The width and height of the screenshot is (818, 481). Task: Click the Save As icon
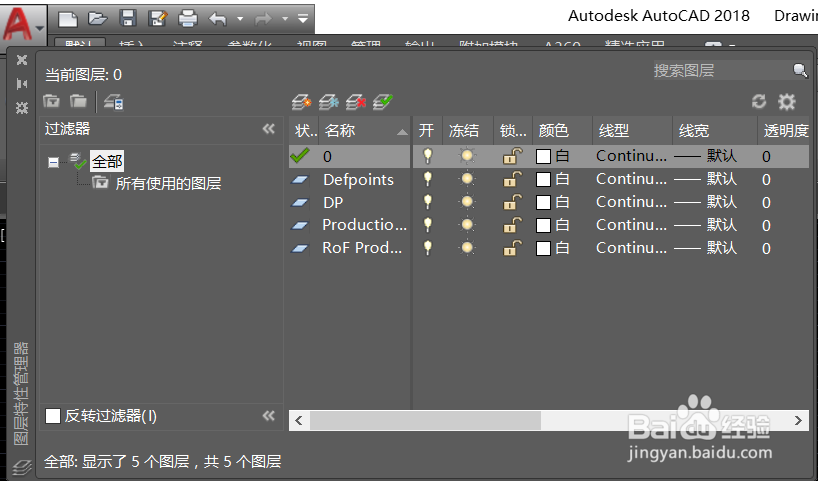(158, 19)
